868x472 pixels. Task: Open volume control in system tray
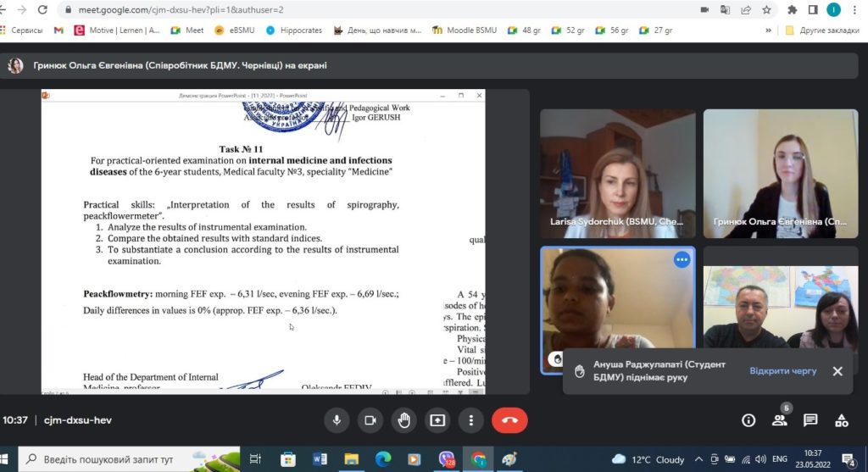(x=761, y=459)
